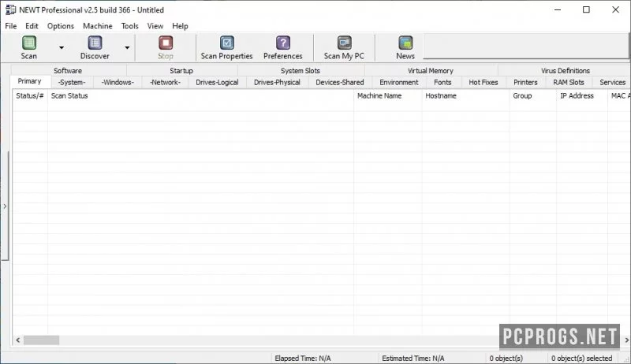The image size is (631, 364).
Task: Switch to the Virus Definitions tab
Action: (566, 71)
